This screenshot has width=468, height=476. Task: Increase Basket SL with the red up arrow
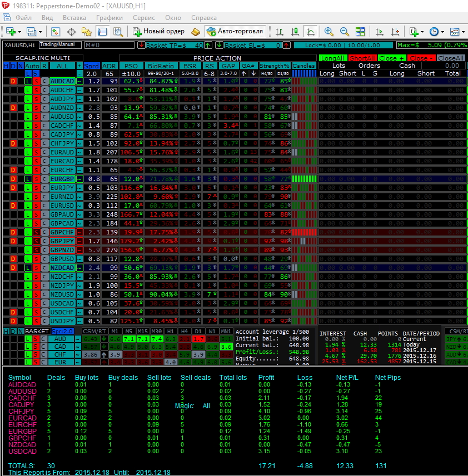pyautogui.click(x=286, y=45)
